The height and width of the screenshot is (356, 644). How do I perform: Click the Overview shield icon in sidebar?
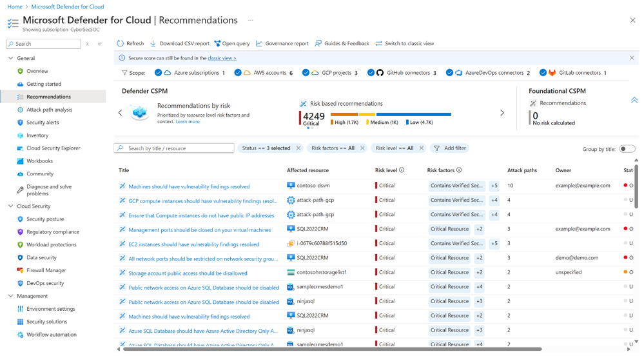point(20,71)
